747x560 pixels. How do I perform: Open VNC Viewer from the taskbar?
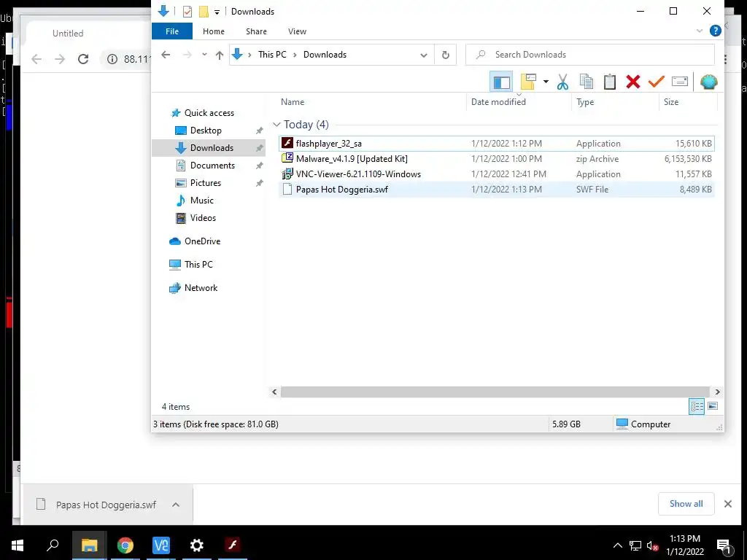point(161,545)
